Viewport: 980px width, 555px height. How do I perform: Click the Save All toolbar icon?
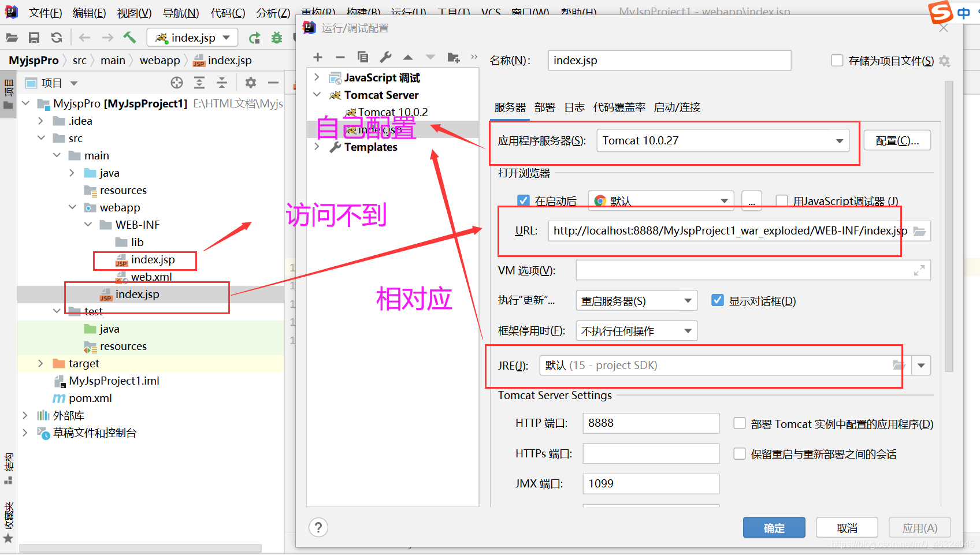coord(34,38)
